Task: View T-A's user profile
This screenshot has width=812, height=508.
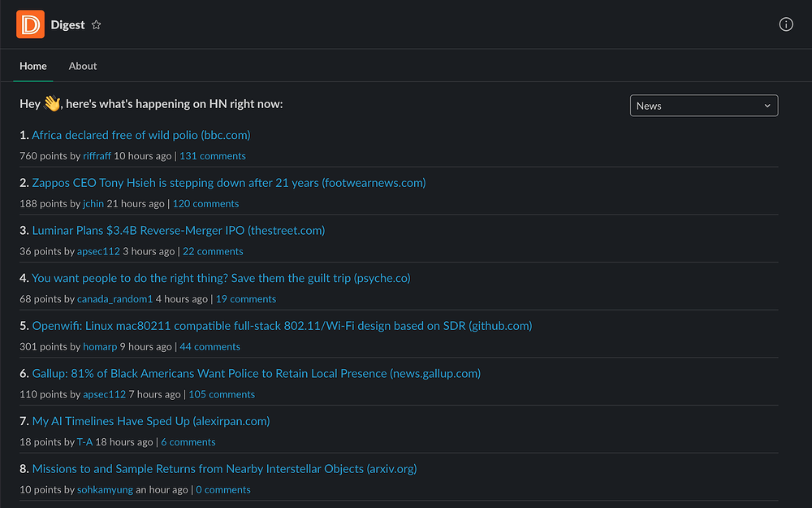Action: click(85, 442)
